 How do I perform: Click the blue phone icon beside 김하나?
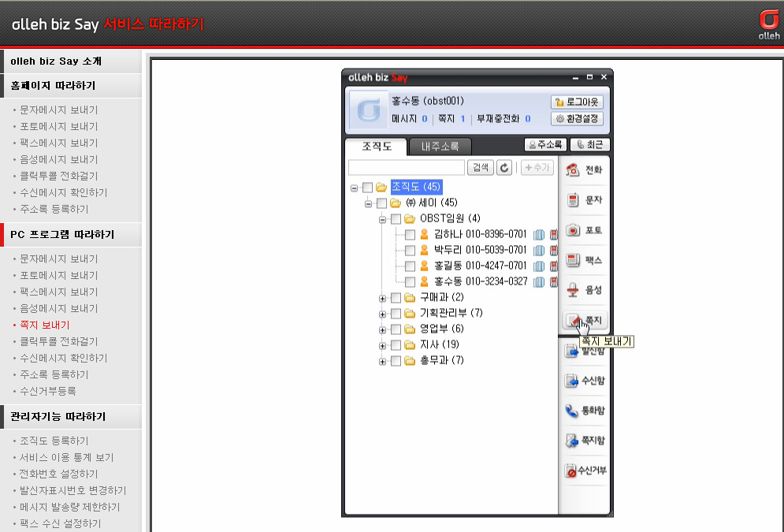point(538,235)
